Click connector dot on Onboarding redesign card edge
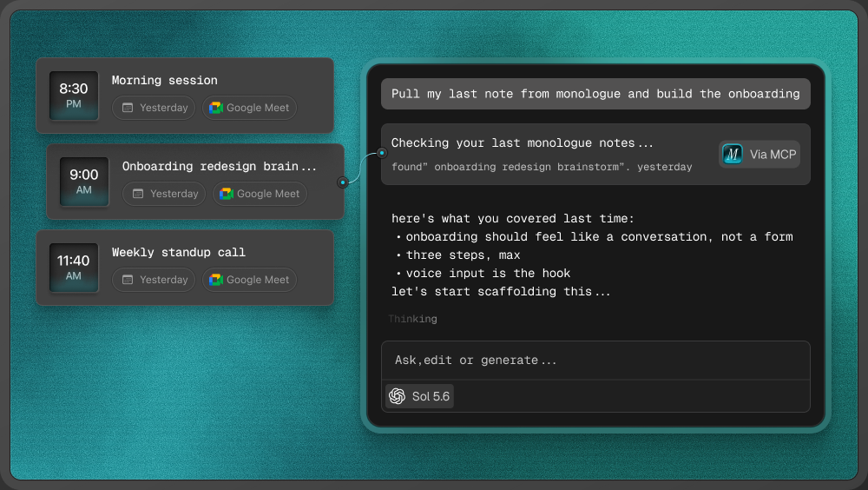Viewport: 868px width, 490px height. click(343, 182)
